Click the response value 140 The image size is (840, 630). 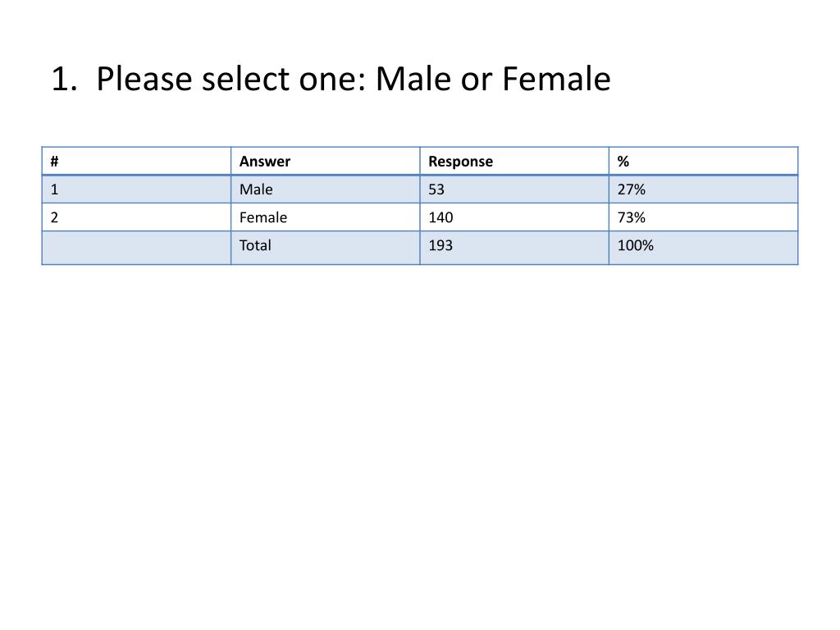point(514,217)
